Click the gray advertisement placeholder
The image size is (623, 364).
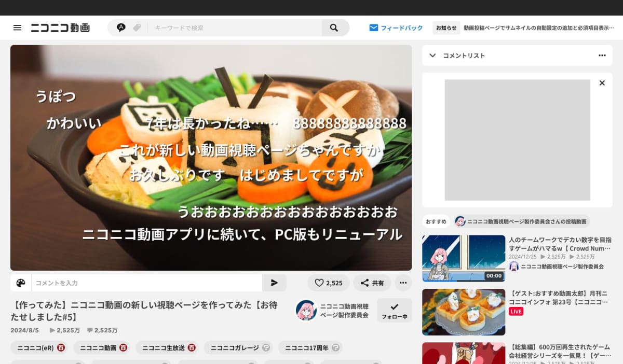pyautogui.click(x=517, y=140)
